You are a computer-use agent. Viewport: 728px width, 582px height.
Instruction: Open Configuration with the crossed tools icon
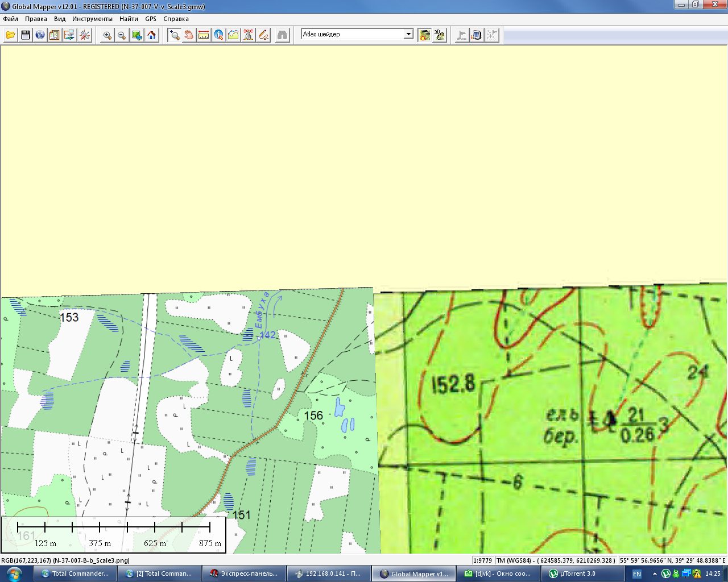[85, 35]
